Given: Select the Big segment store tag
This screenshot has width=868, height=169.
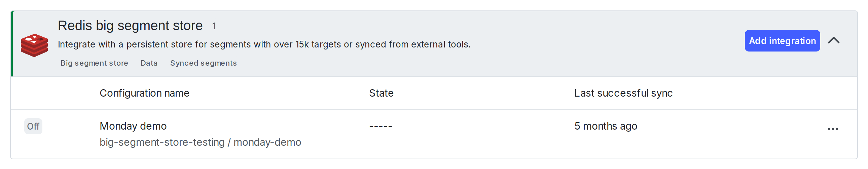Looking at the screenshot, I should point(94,63).
